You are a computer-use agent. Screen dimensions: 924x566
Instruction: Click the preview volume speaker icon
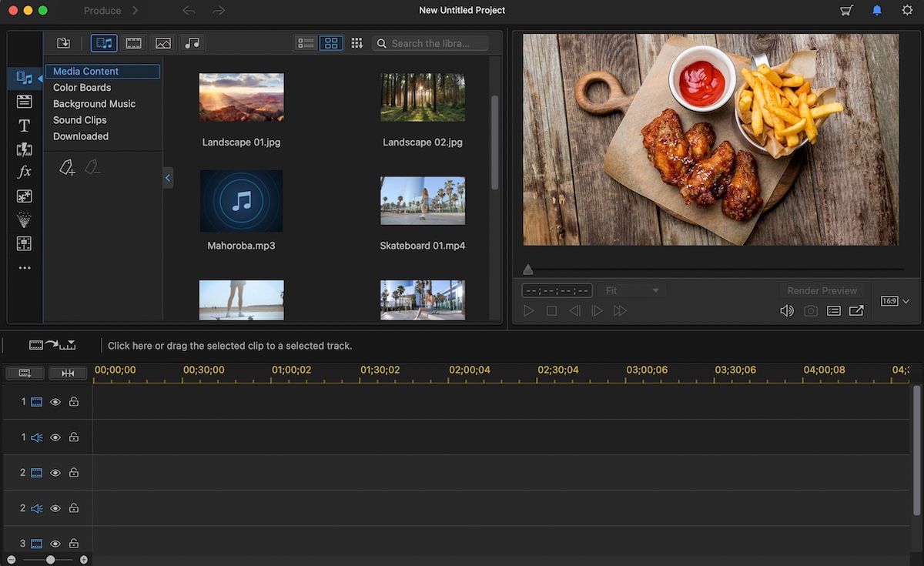coord(786,311)
